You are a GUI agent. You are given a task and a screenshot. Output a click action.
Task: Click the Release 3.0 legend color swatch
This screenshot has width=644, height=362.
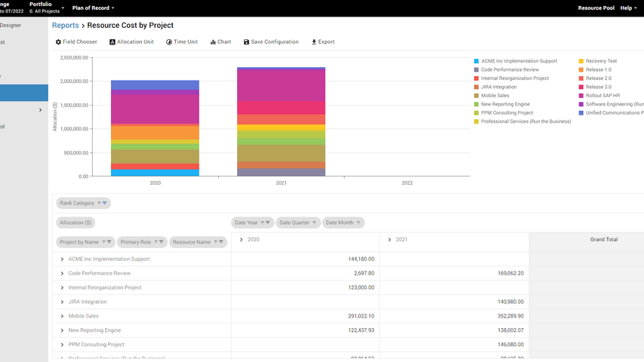581,87
